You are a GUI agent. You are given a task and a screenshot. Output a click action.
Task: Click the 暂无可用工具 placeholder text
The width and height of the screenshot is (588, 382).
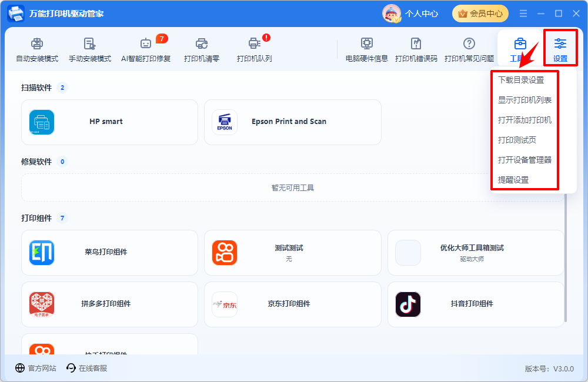tap(292, 187)
